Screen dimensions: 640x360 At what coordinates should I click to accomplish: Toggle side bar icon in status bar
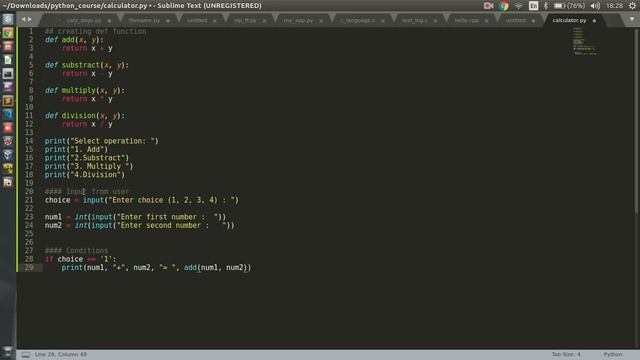pyautogui.click(x=26, y=355)
